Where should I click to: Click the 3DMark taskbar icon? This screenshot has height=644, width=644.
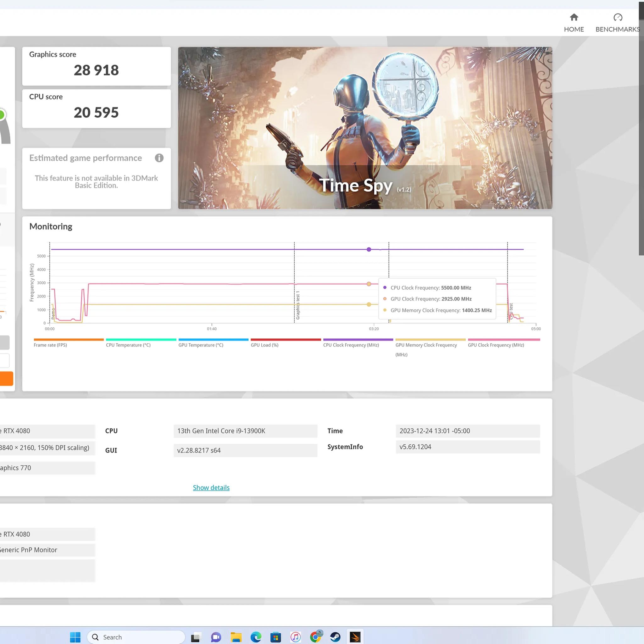[x=355, y=637]
